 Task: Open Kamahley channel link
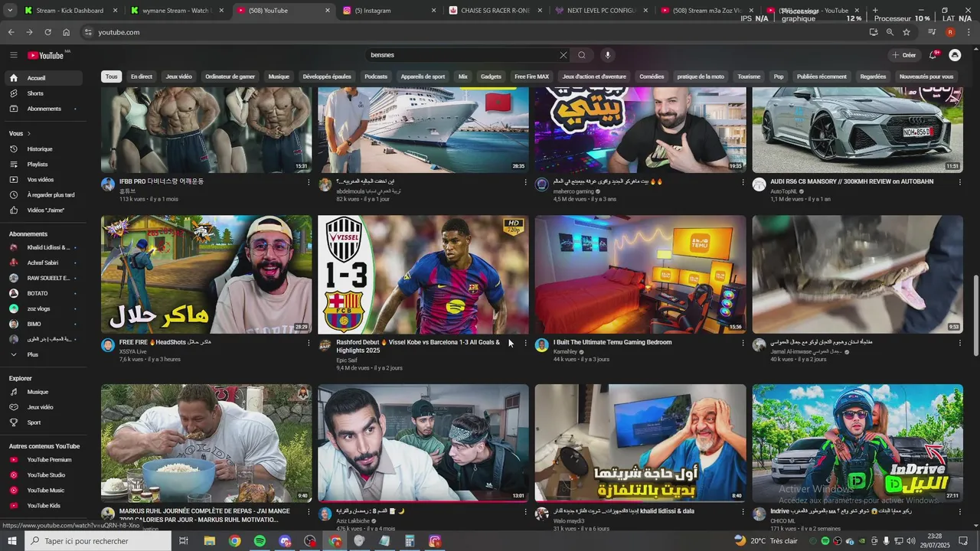[564, 351]
